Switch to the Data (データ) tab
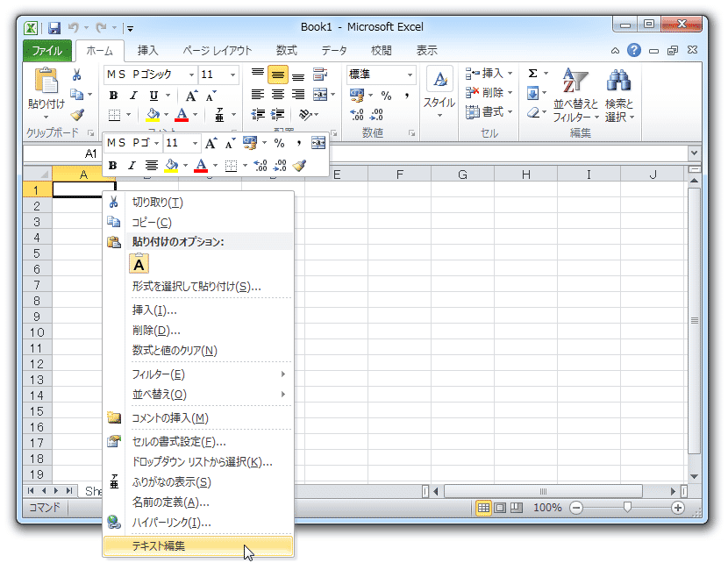This screenshot has width=728, height=570. (x=334, y=51)
